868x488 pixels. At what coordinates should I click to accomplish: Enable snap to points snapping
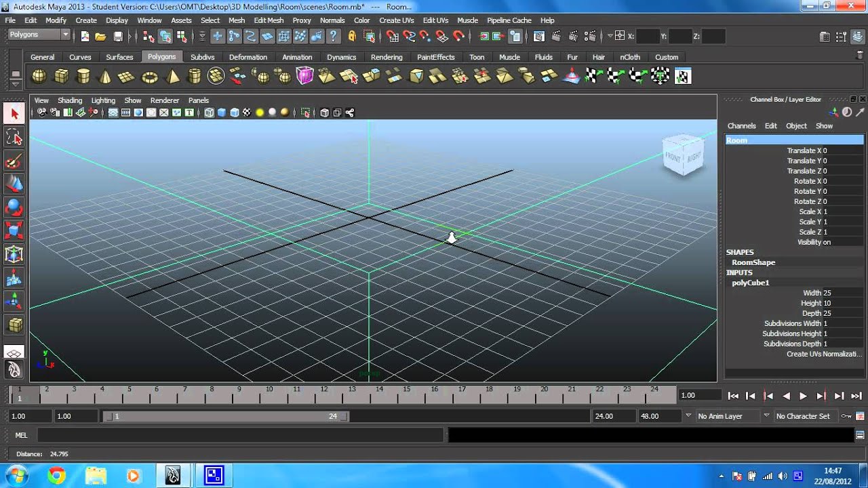424,36
